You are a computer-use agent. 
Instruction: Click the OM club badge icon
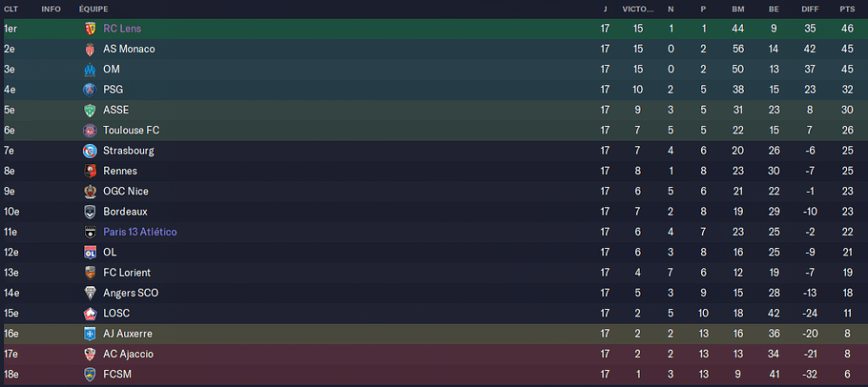90,70
